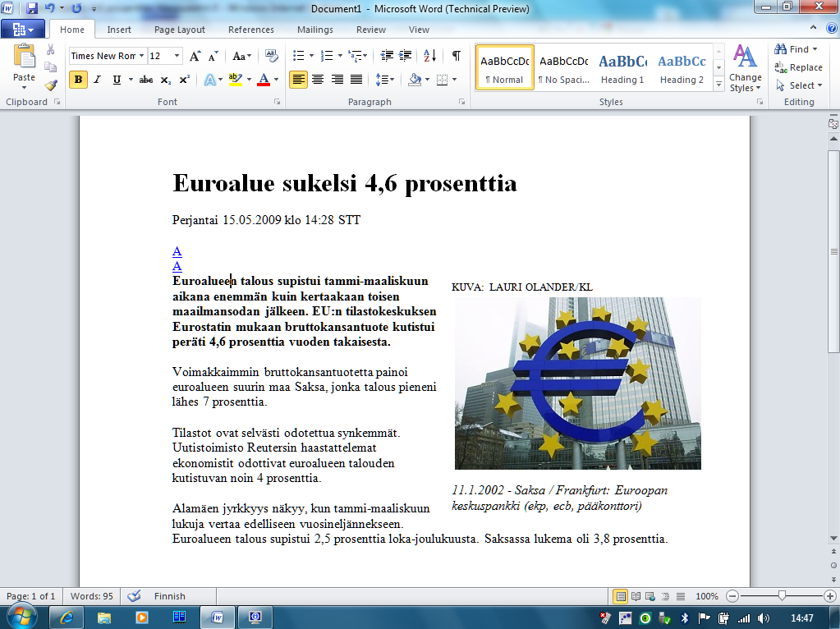Click the Save icon in quick access toolbar
The image size is (840, 629).
tap(31, 8)
